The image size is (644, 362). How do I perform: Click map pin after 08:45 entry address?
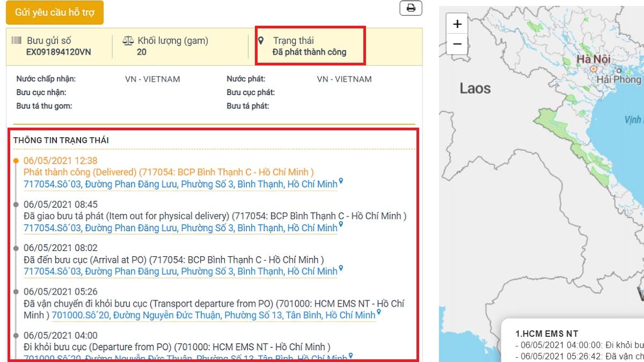tap(341, 225)
